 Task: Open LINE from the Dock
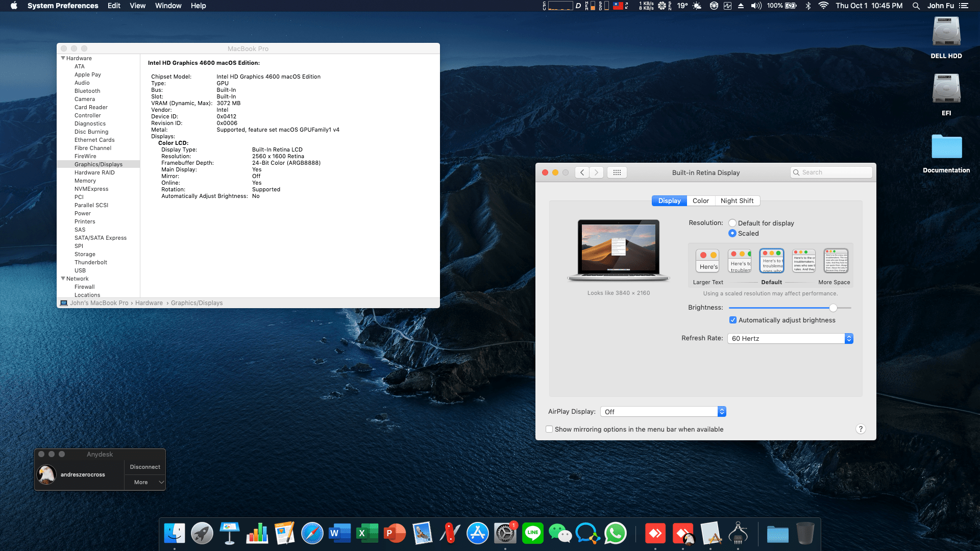[533, 533]
